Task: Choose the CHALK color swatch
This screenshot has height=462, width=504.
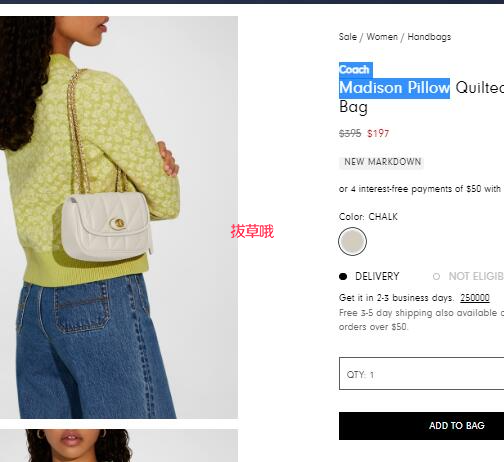Action: tap(352, 241)
